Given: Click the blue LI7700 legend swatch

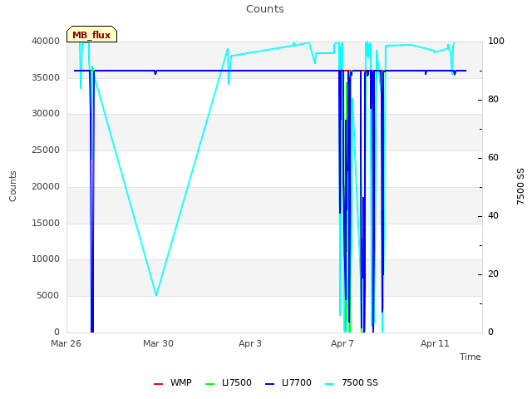Looking at the screenshot, I should tap(269, 384).
